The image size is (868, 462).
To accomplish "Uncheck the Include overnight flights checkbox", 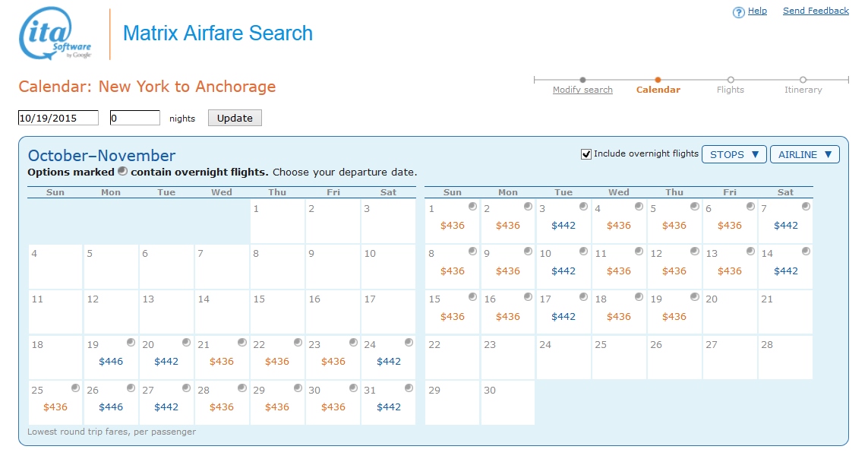I will tap(586, 154).
